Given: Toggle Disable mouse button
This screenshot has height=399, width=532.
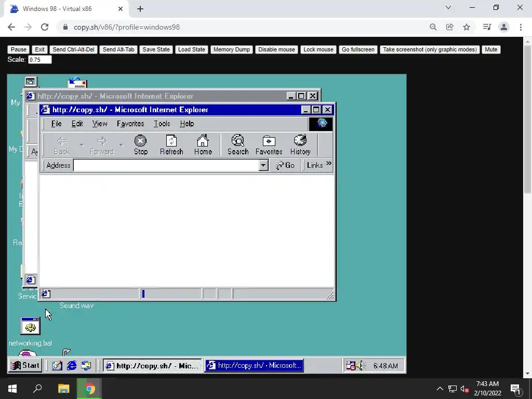Looking at the screenshot, I should pyautogui.click(x=276, y=49).
